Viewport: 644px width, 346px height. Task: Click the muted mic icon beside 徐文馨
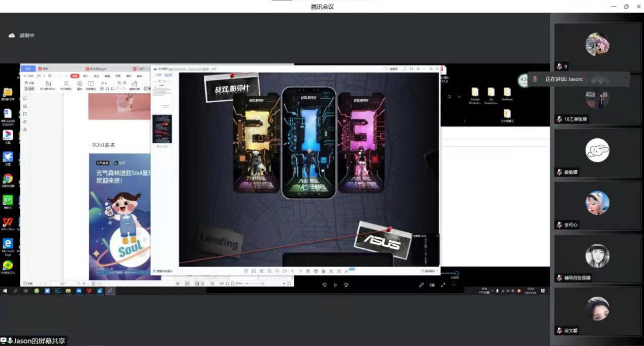pos(559,331)
